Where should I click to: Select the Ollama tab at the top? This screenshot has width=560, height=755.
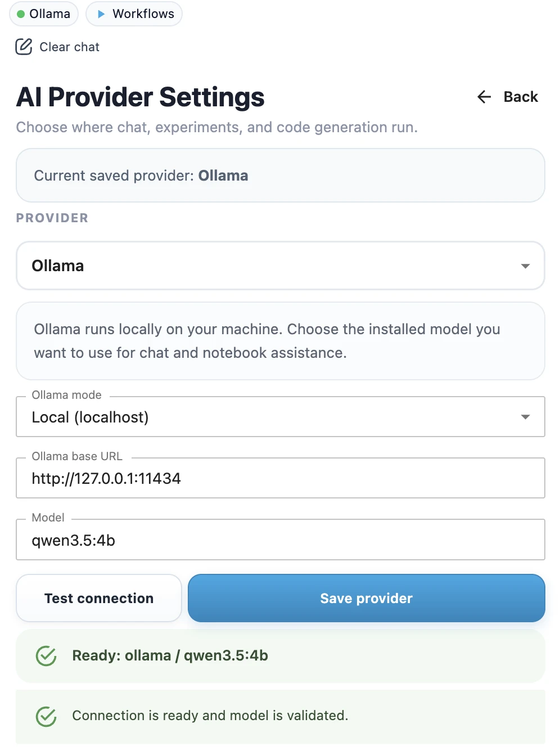tap(43, 14)
